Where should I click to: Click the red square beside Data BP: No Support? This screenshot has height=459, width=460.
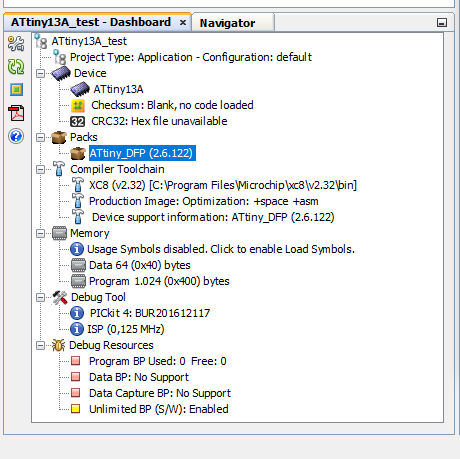coord(76,377)
